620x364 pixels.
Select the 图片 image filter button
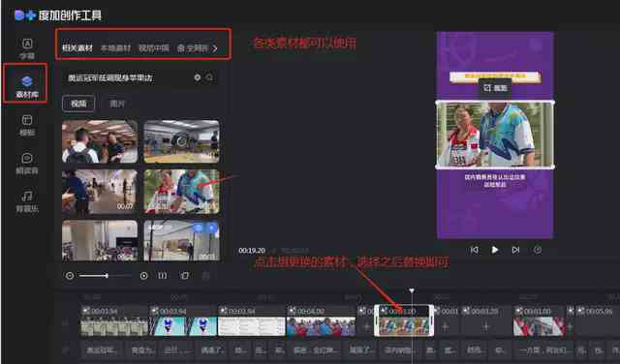coord(117,104)
